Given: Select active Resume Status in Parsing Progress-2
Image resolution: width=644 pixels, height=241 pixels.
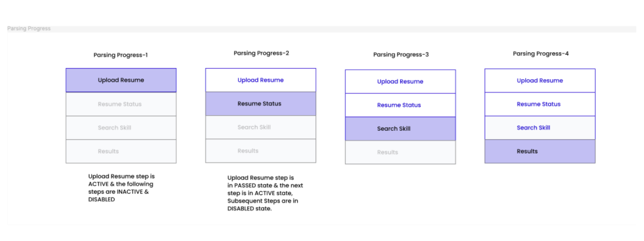Looking at the screenshot, I should (260, 104).
